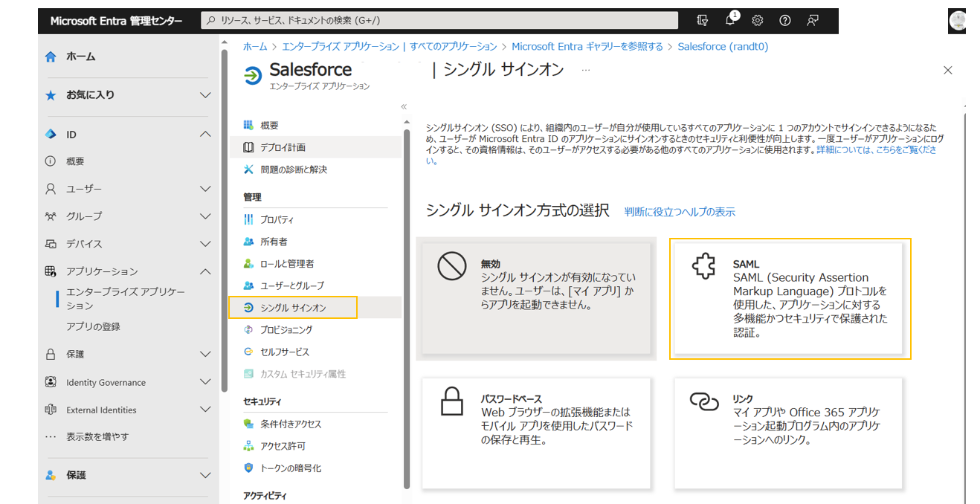
Task: Expand the External Identities chevron
Action: [206, 410]
